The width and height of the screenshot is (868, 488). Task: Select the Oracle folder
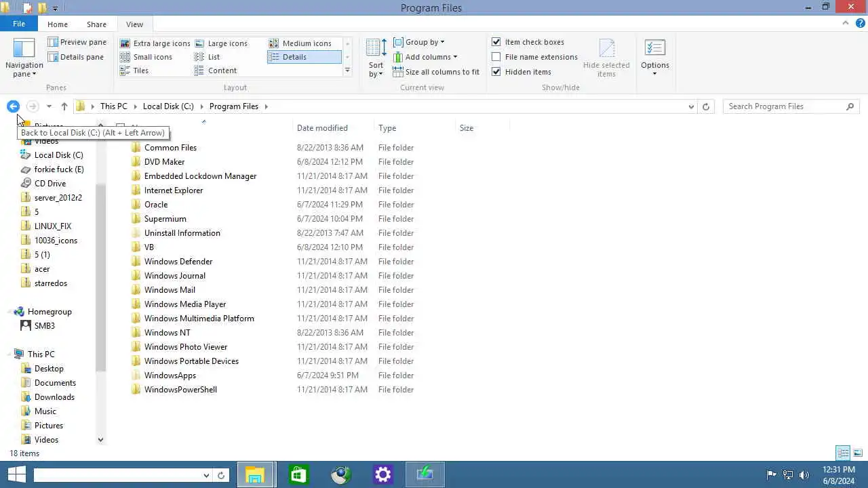156,205
